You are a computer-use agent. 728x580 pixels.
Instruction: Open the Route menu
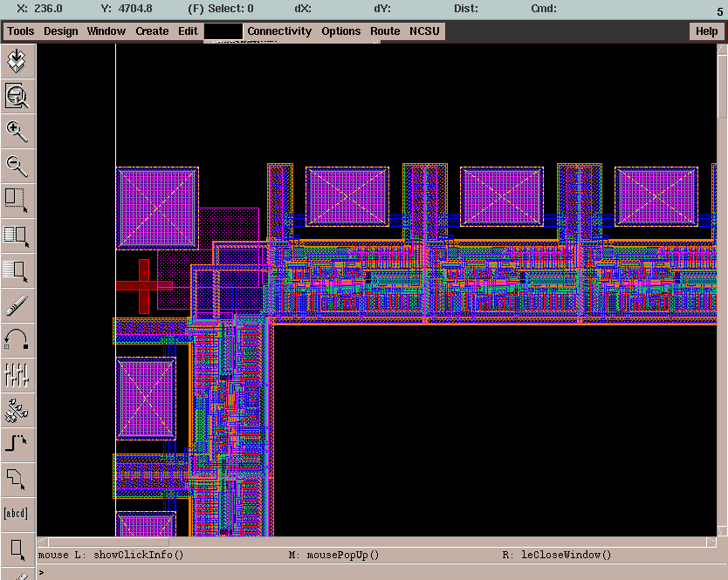(x=385, y=31)
